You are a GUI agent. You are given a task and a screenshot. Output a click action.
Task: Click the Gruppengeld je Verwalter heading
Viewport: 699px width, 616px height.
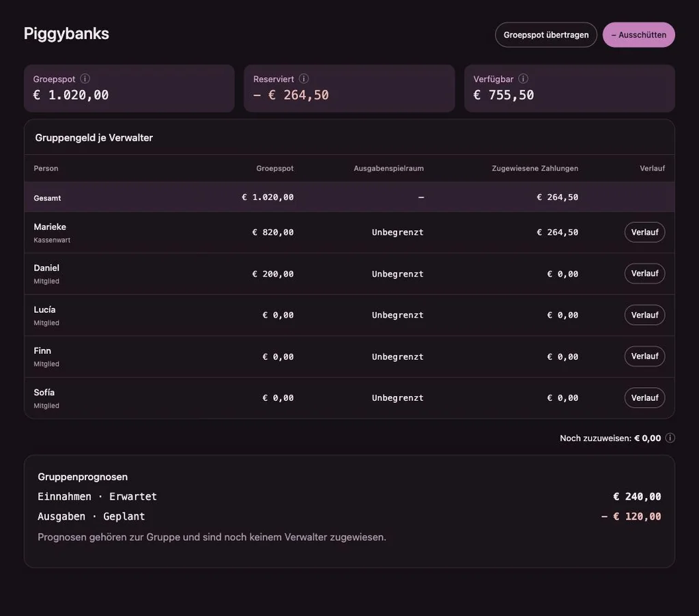(x=94, y=138)
